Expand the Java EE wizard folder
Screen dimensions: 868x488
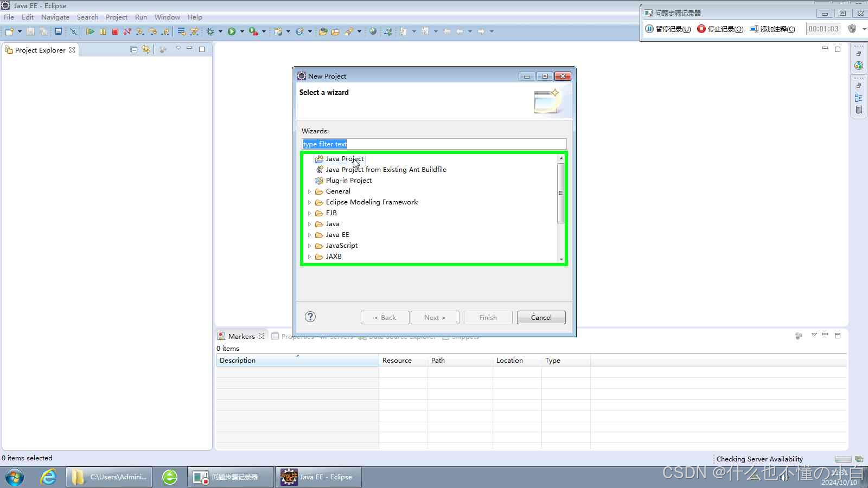[x=310, y=235]
